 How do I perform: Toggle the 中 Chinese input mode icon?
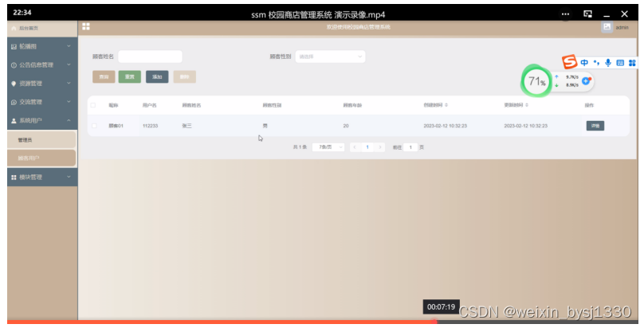[x=584, y=63]
